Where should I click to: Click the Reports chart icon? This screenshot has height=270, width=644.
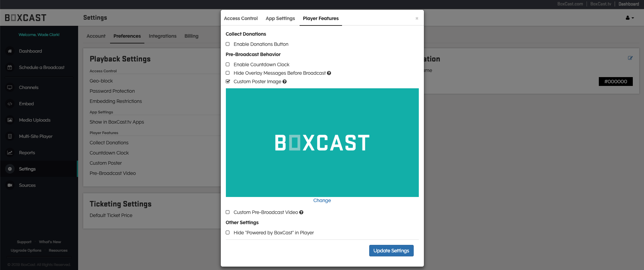10,153
